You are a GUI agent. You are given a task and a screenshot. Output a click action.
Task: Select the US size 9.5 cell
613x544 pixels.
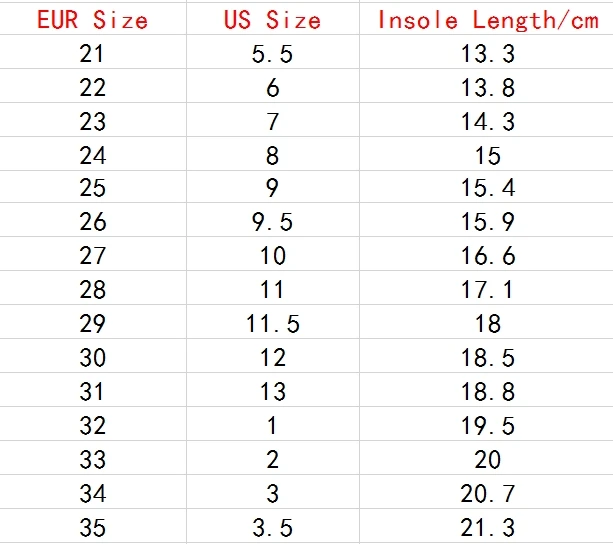(272, 220)
